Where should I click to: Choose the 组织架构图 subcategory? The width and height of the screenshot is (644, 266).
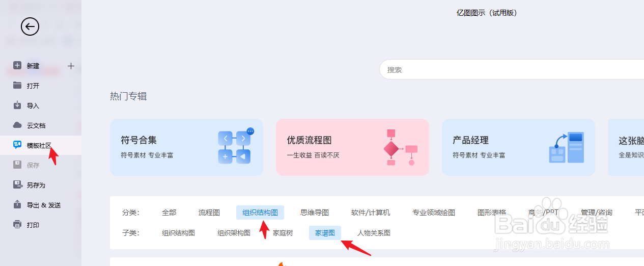tap(234, 233)
